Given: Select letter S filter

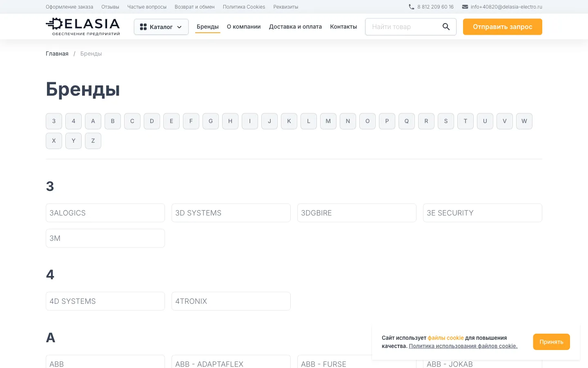Looking at the screenshot, I should point(446,121).
